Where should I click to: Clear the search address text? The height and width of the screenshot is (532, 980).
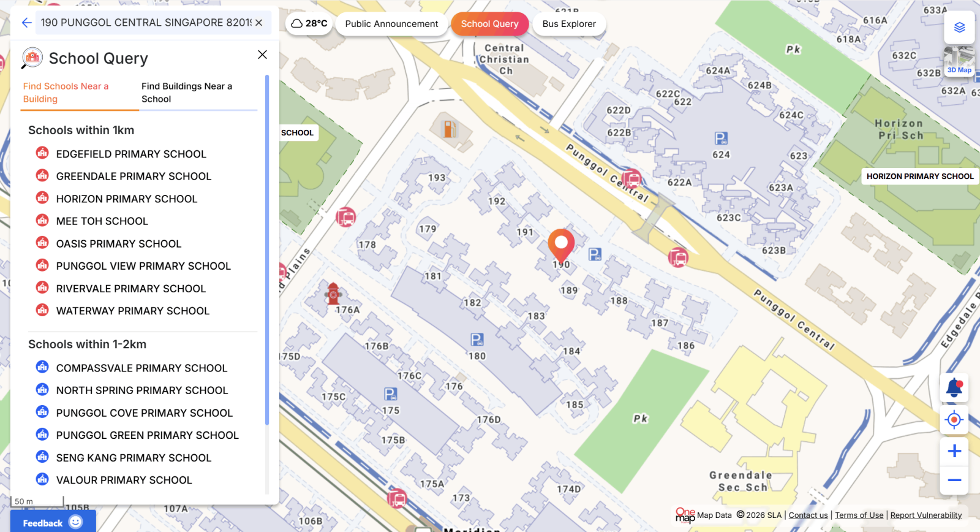pyautogui.click(x=259, y=23)
